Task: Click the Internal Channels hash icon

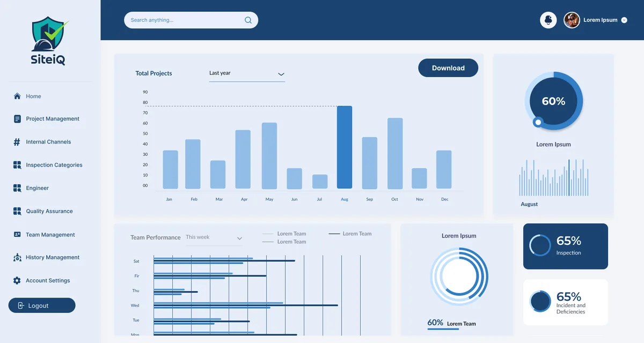Action: 17,142
